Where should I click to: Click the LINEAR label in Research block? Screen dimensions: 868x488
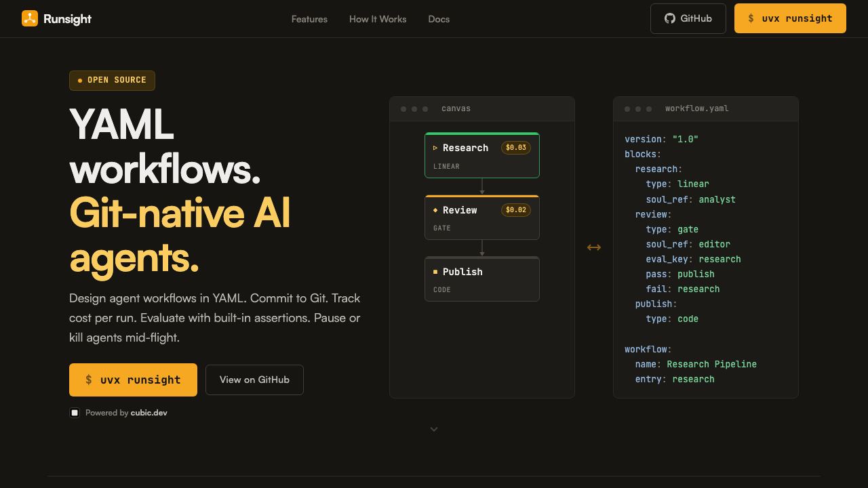[x=446, y=166]
